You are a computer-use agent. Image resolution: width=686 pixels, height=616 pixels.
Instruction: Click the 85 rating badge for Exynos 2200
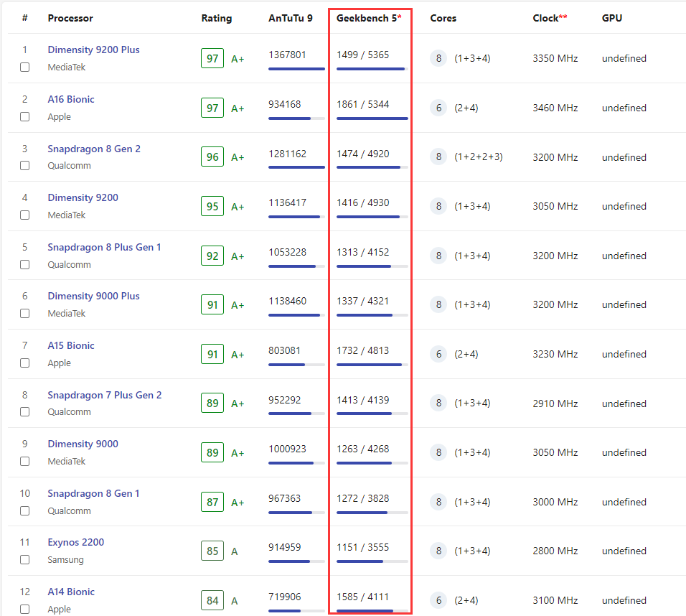pos(212,551)
